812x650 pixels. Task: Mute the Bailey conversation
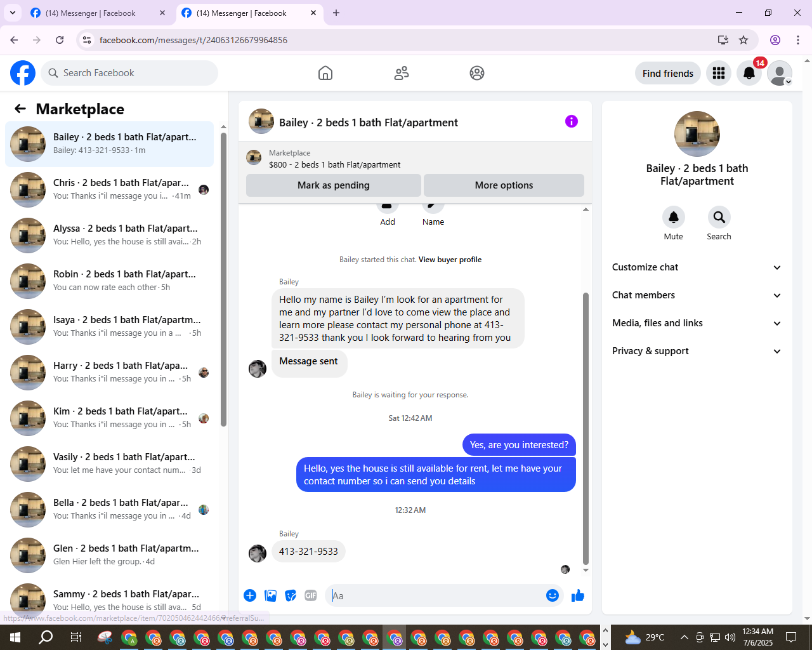(x=674, y=217)
